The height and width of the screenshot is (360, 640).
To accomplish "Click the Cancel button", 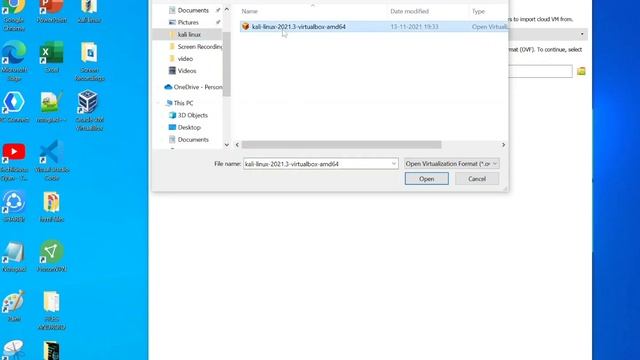I will [477, 179].
